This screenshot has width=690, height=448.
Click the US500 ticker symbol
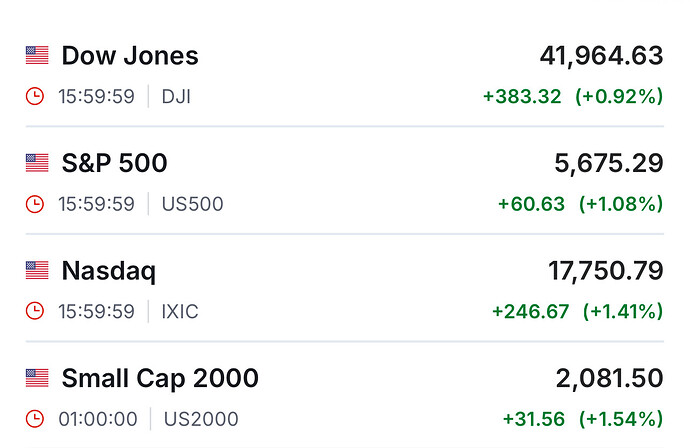click(192, 204)
